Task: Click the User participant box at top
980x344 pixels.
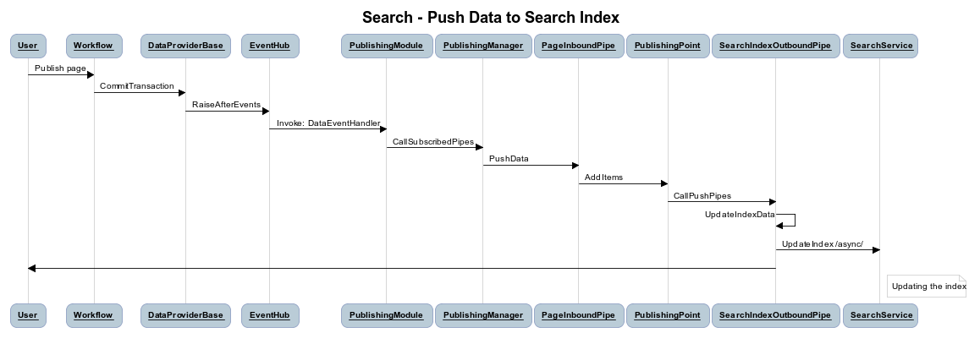Action: (28, 46)
